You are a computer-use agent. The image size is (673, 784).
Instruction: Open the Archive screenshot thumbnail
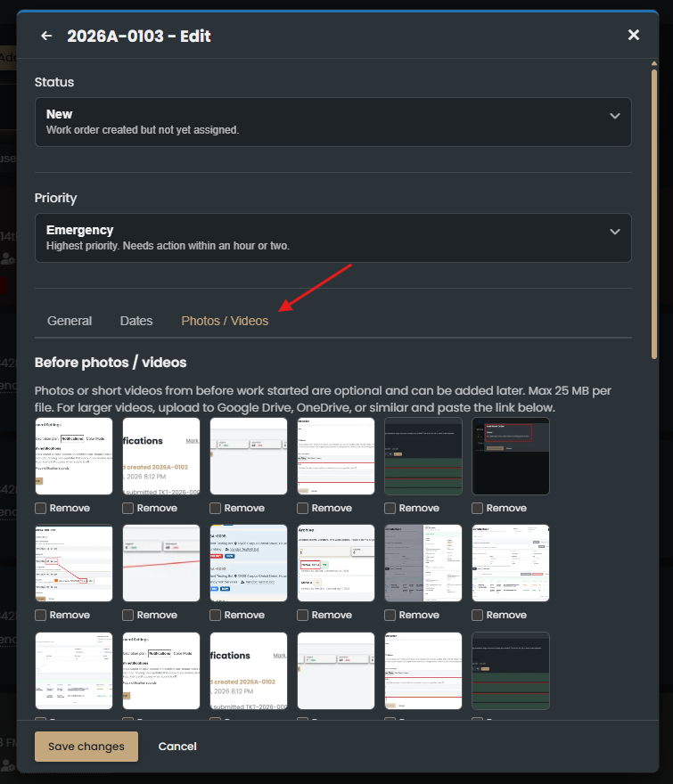[x=336, y=563]
